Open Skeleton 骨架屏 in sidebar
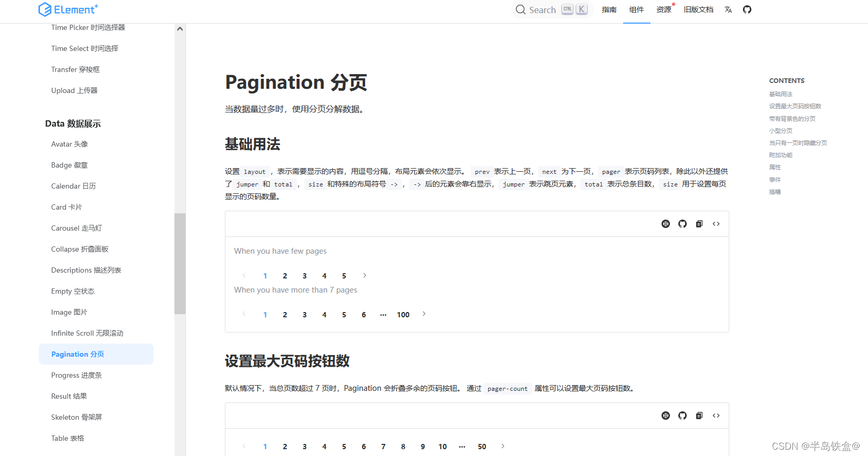Viewport: 868px width, 456px height. [77, 417]
